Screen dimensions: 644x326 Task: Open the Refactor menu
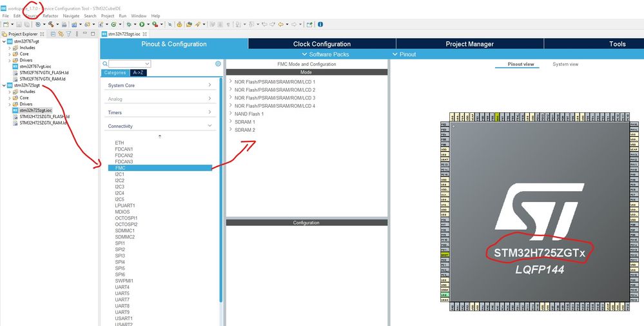pos(50,15)
